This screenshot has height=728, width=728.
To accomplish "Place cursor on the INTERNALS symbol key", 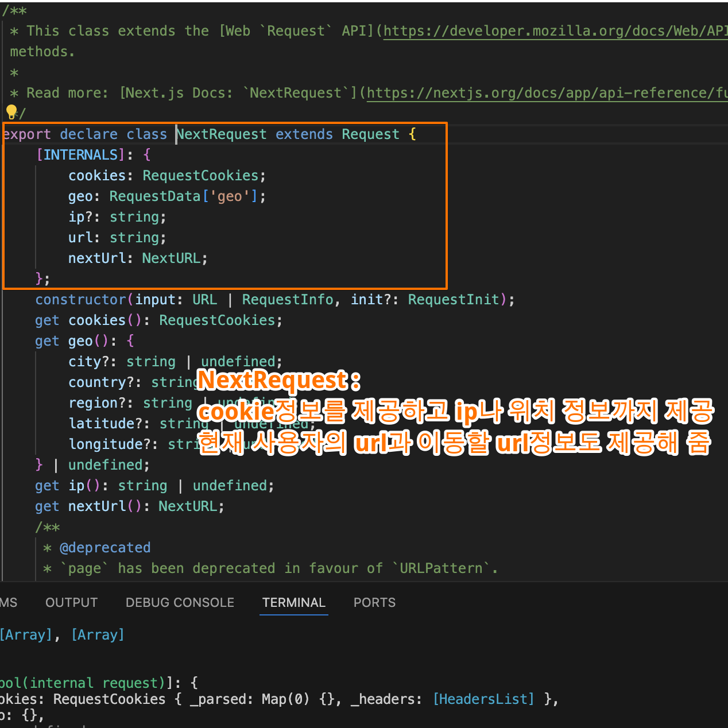I will point(80,155).
